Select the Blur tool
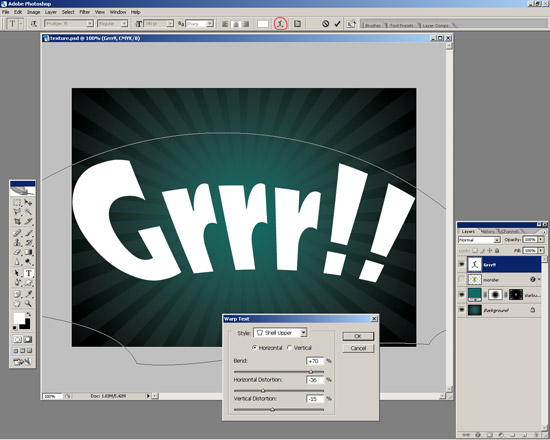550x440 pixels. [x=17, y=261]
